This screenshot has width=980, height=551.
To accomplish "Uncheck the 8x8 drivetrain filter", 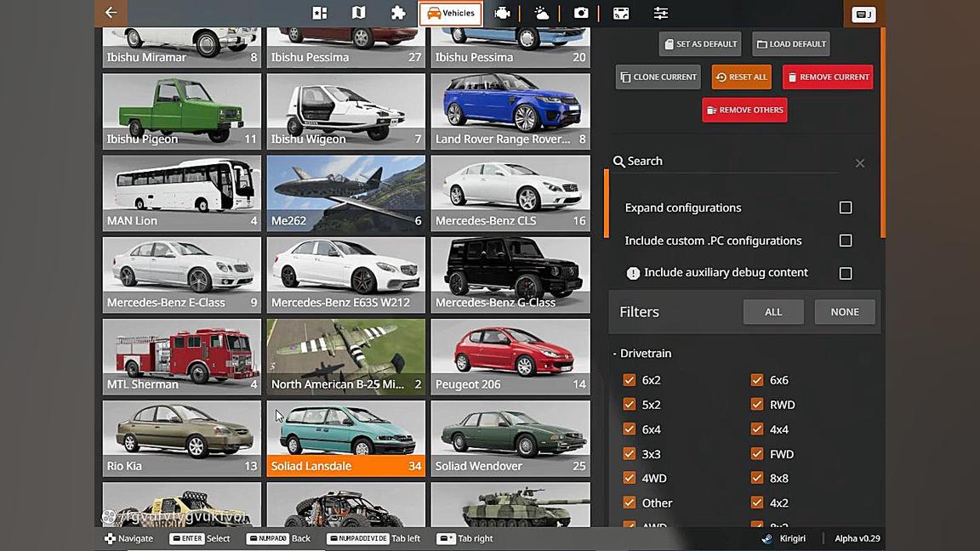I will [757, 479].
